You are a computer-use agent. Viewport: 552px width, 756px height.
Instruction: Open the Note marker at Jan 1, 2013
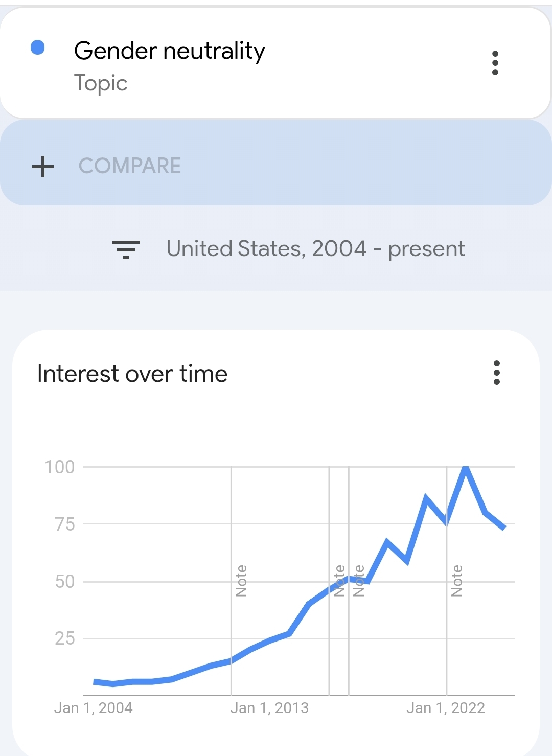241,581
